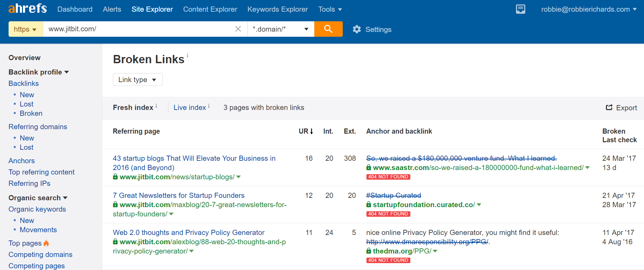Select the Fresh index option
Image resolution: width=644 pixels, height=270 pixels.
[133, 108]
